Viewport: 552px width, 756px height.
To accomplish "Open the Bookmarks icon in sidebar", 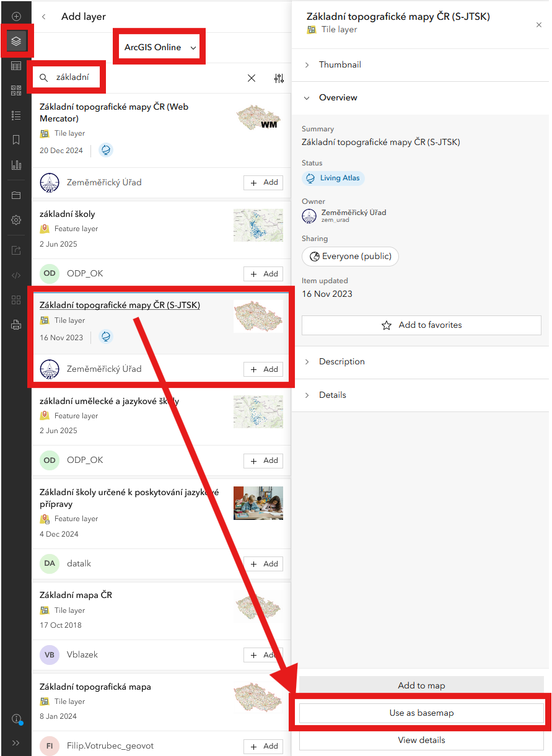I will pos(16,140).
